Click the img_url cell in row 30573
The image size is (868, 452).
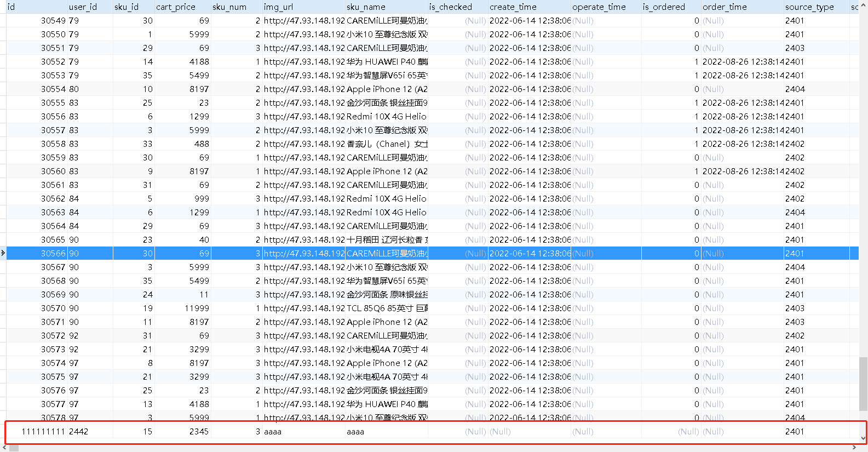[304, 349]
